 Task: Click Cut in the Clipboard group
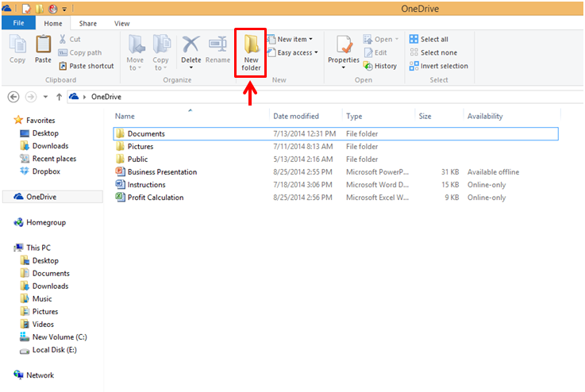tap(69, 39)
